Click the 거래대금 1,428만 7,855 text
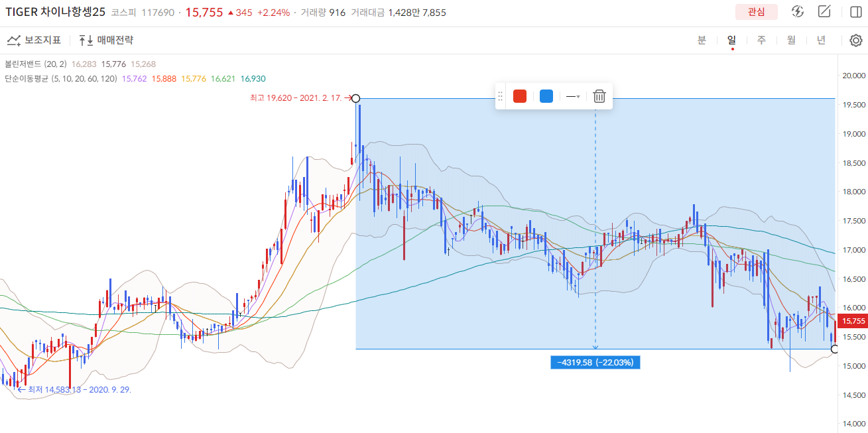The image size is (868, 433). (399, 13)
